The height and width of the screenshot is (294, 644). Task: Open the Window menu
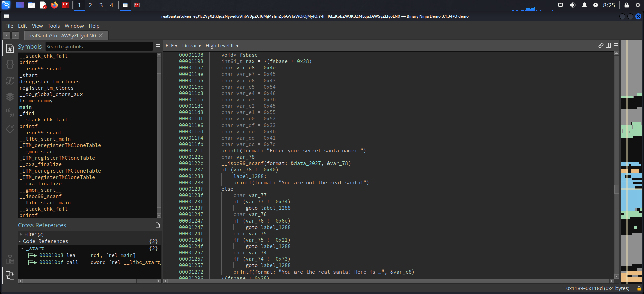coord(74,26)
